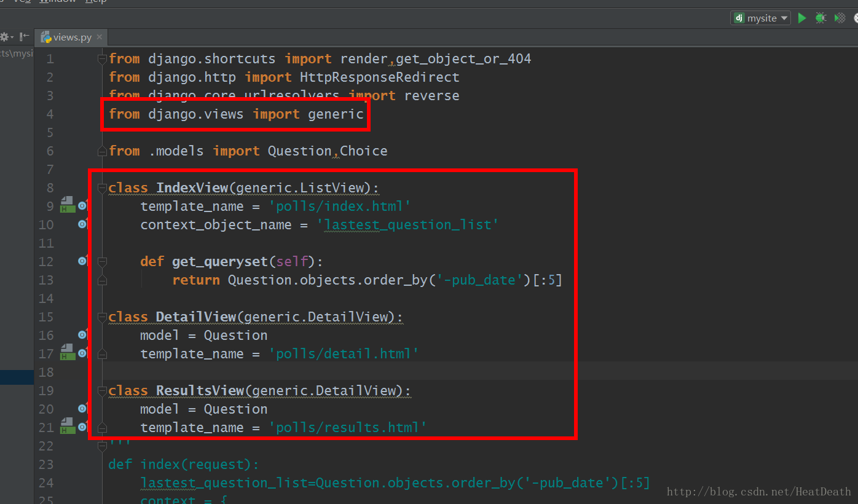Click the override marker on line 10
The width and height of the screenshot is (858, 504).
(x=82, y=224)
